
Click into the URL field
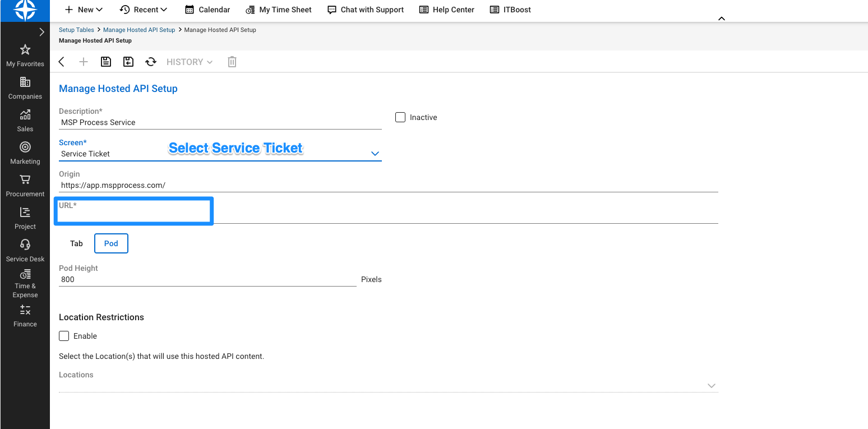pos(389,216)
